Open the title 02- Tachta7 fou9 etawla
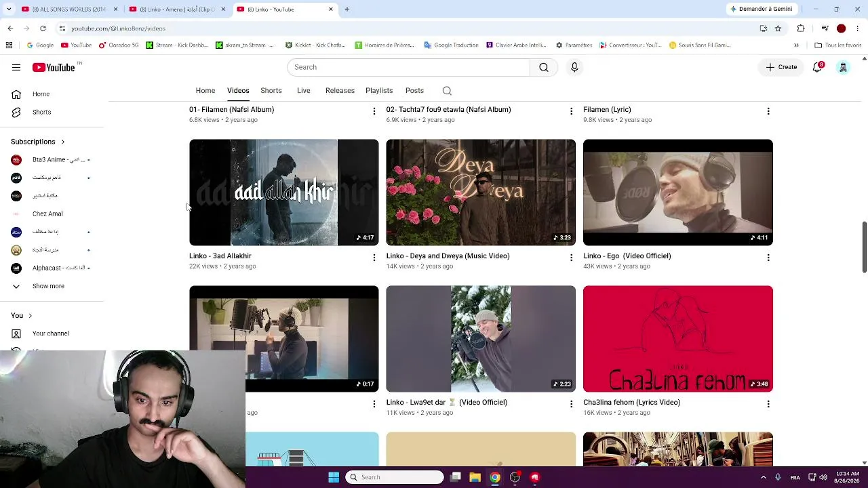The width and height of the screenshot is (868, 488). (x=448, y=110)
